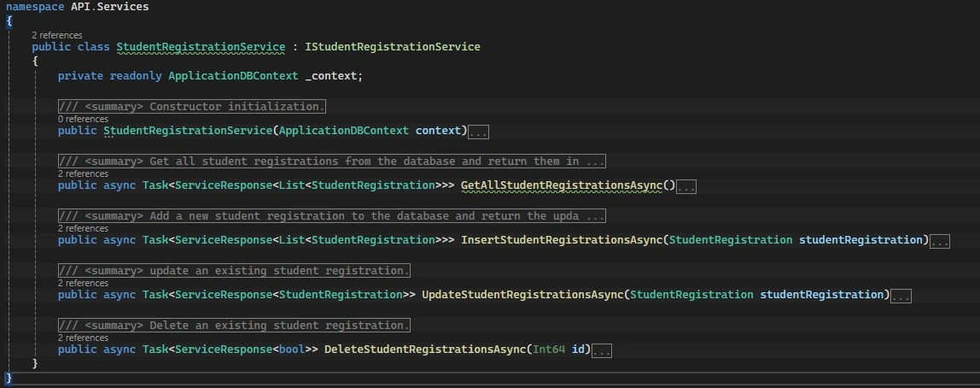
Task: Click the StudentRegistrationService constructor name
Action: (188, 131)
